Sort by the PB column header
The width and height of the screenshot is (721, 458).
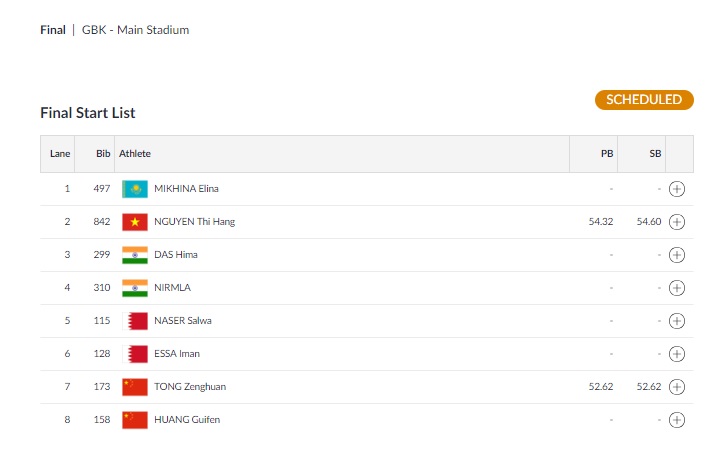point(607,154)
